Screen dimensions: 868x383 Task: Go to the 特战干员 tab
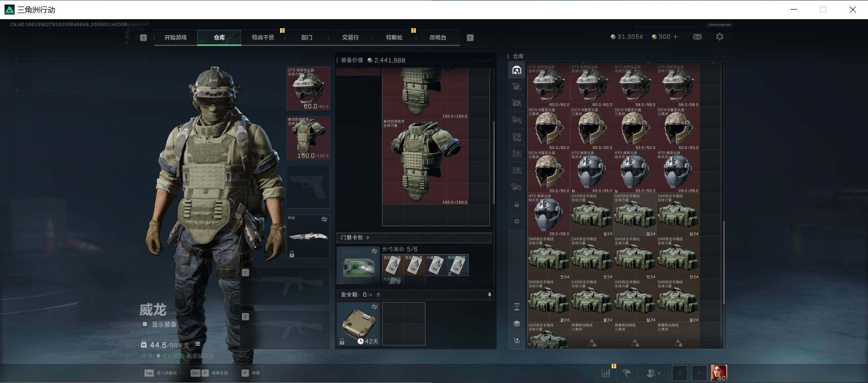pos(263,37)
